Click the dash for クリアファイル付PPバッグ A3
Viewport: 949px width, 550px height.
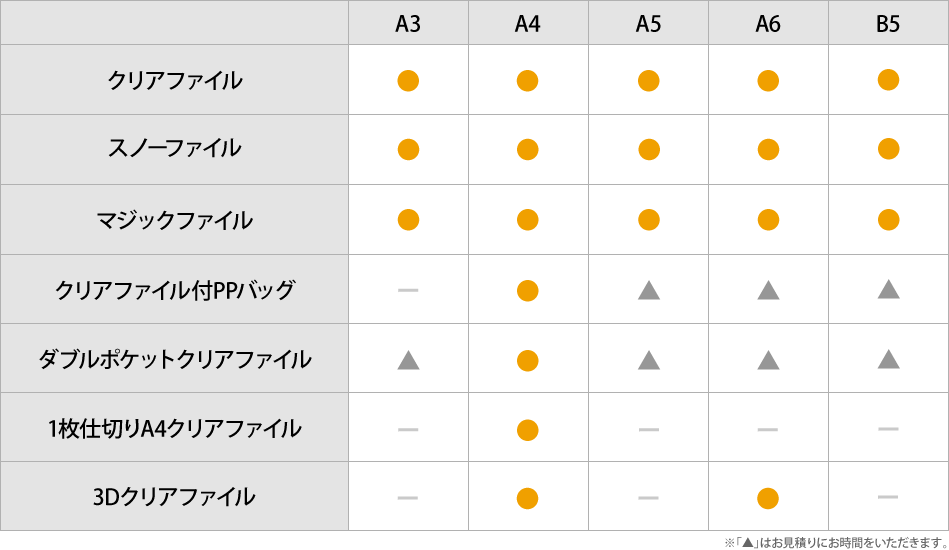tap(408, 290)
